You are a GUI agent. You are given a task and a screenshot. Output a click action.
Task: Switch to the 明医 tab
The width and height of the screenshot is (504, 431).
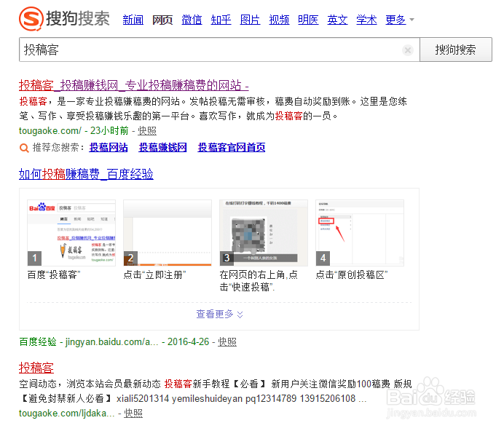[x=308, y=20]
